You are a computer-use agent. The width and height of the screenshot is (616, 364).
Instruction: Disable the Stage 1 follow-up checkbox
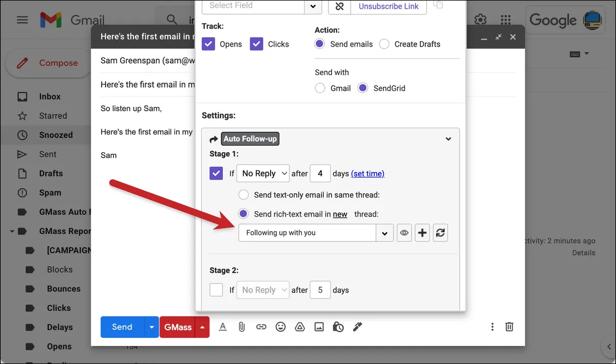[x=216, y=173]
